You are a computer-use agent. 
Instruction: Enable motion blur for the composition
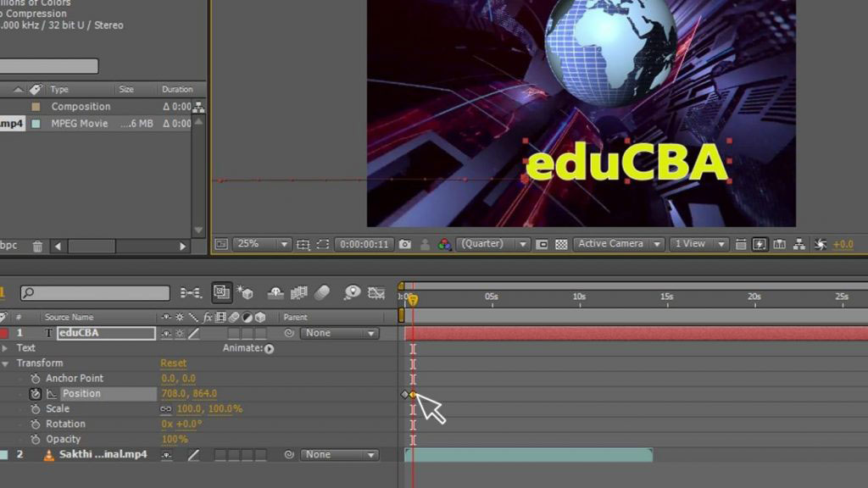pyautogui.click(x=324, y=292)
